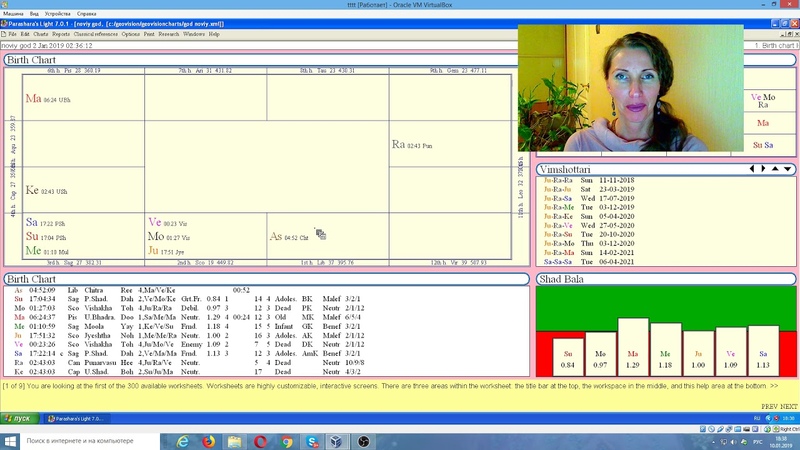Move Vimshottari dasha level down with down arrow
This screenshot has height=450, width=800.
click(x=787, y=169)
